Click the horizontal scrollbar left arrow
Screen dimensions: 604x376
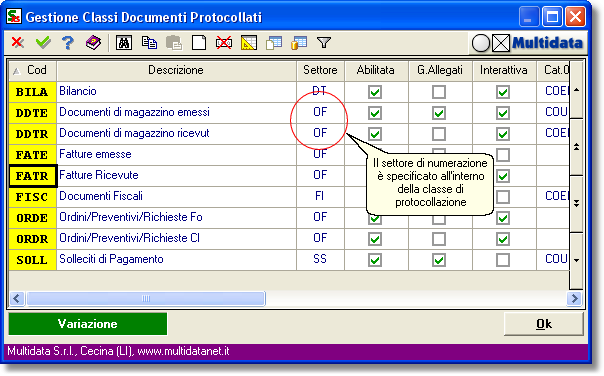(17, 299)
